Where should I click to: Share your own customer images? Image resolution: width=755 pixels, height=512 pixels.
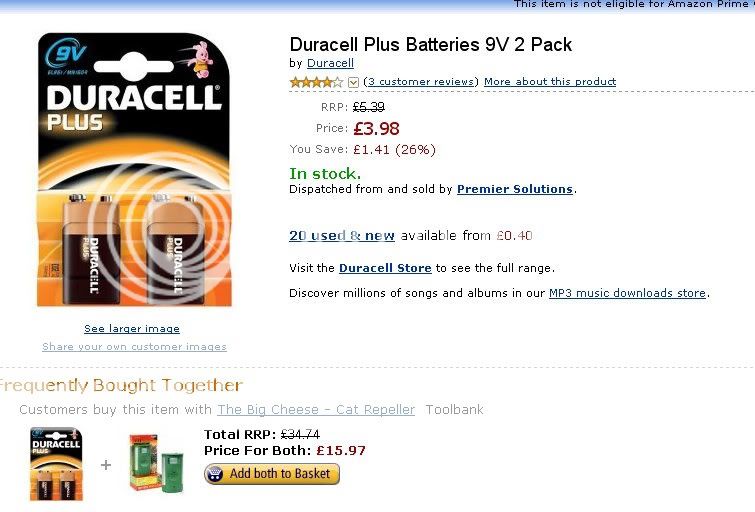[x=134, y=347]
